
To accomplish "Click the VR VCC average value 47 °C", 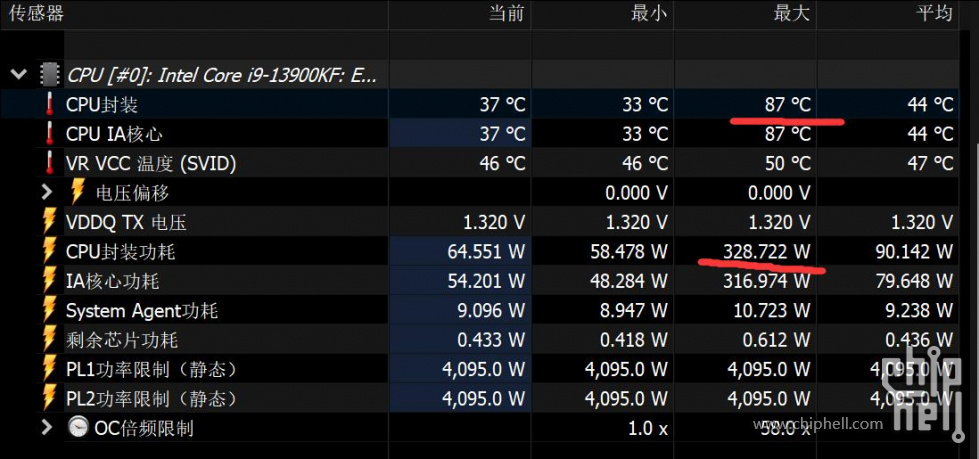I will click(930, 164).
